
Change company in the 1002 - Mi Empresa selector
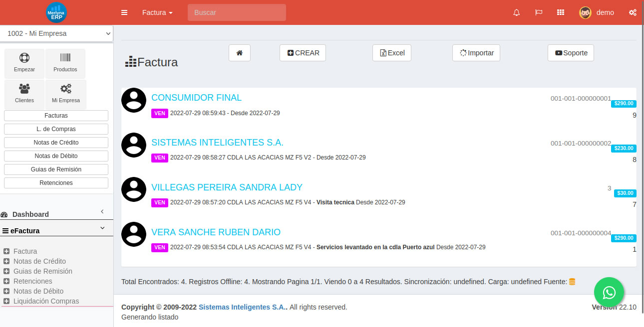click(56, 33)
